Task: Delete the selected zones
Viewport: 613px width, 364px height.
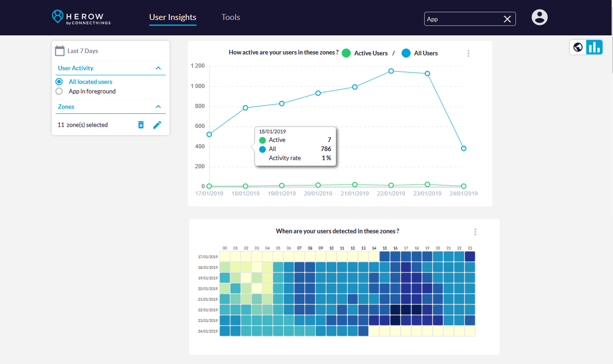Action: tap(141, 125)
